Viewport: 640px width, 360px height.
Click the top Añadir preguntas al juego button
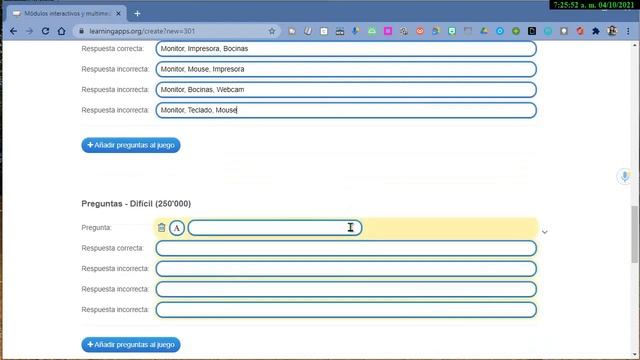pos(131,145)
